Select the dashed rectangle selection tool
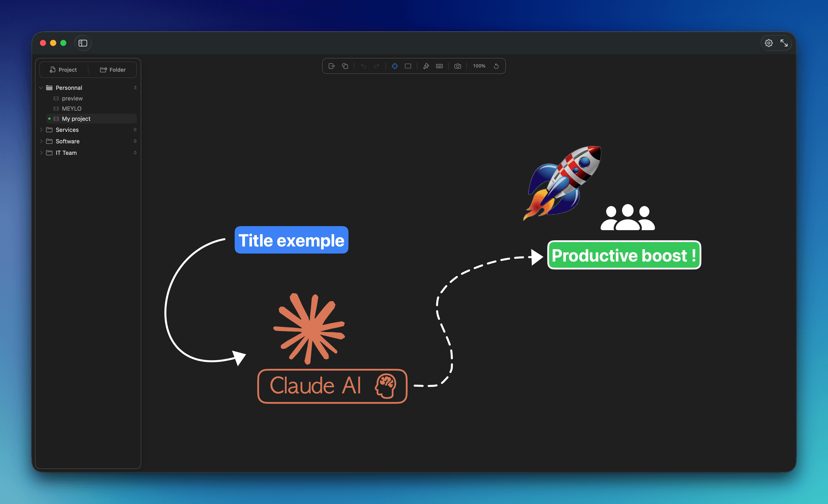The height and width of the screenshot is (504, 828). pos(408,66)
